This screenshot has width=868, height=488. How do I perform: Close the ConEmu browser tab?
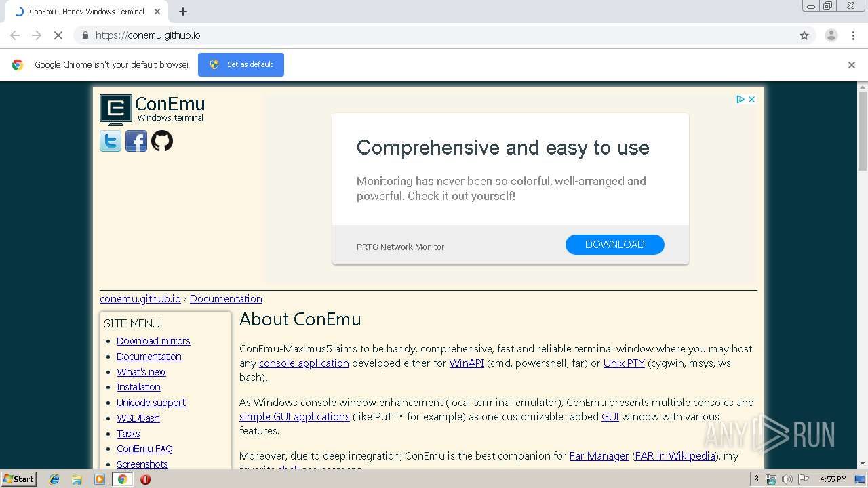pos(157,12)
